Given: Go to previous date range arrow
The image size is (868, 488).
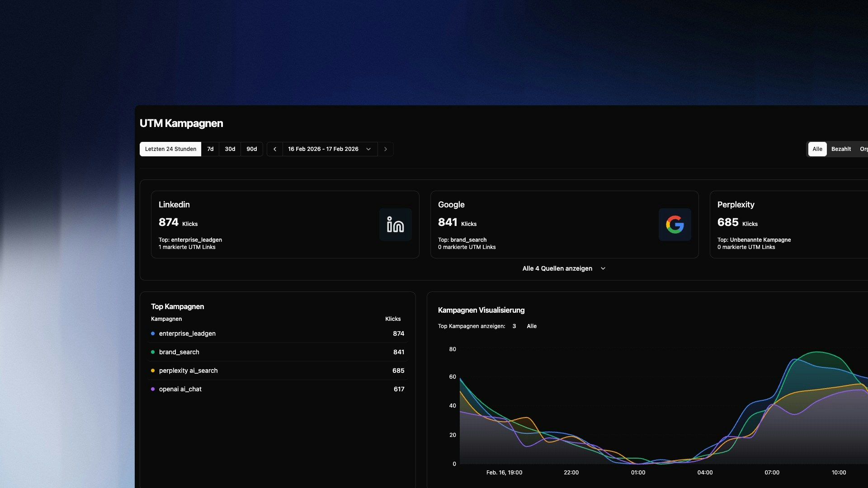Looking at the screenshot, I should [x=275, y=149].
